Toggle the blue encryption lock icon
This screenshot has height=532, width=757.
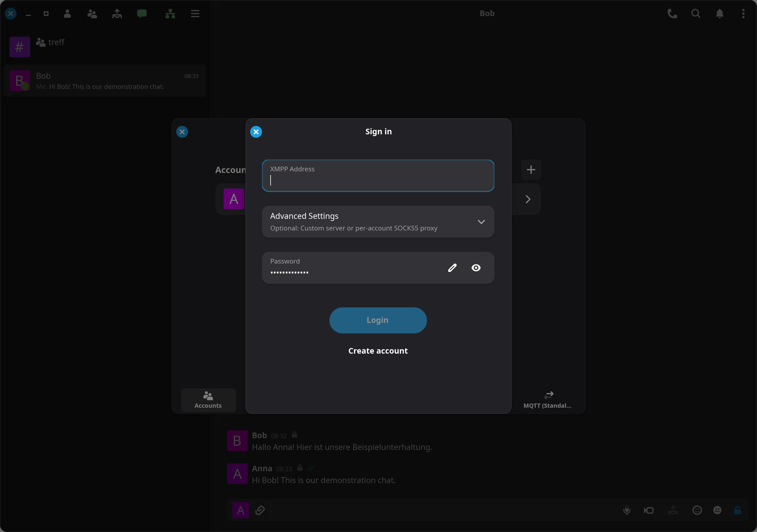[737, 510]
